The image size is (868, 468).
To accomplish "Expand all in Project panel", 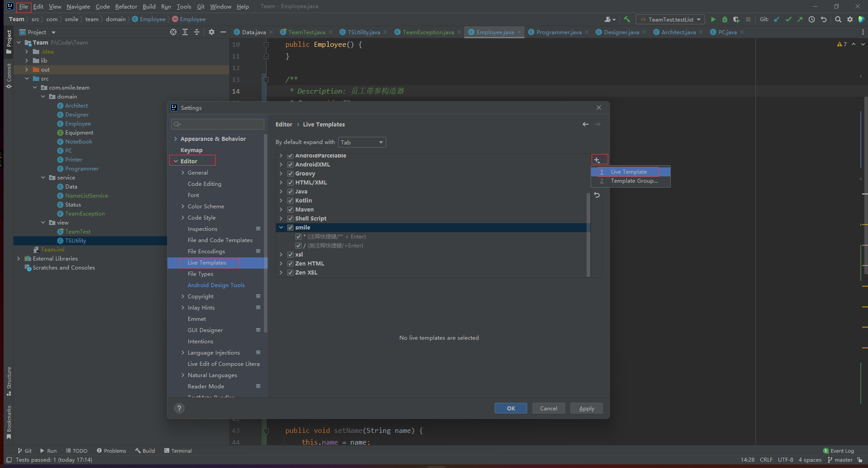I will pyautogui.click(x=185, y=32).
